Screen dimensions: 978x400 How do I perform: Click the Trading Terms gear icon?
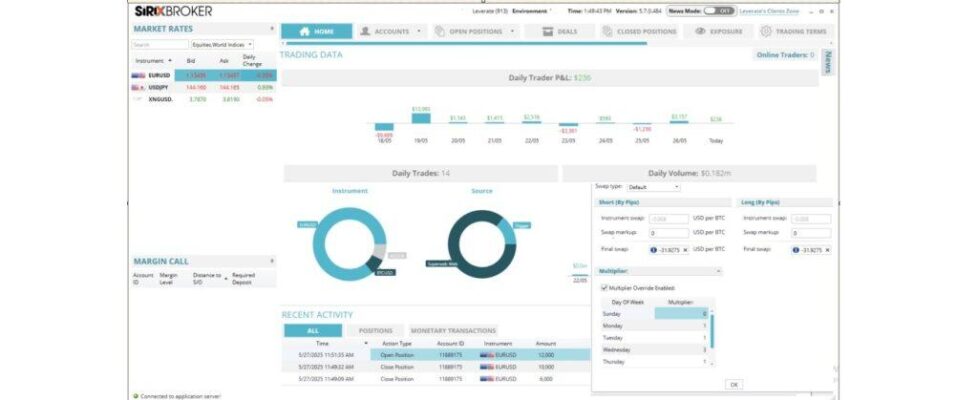[767, 31]
